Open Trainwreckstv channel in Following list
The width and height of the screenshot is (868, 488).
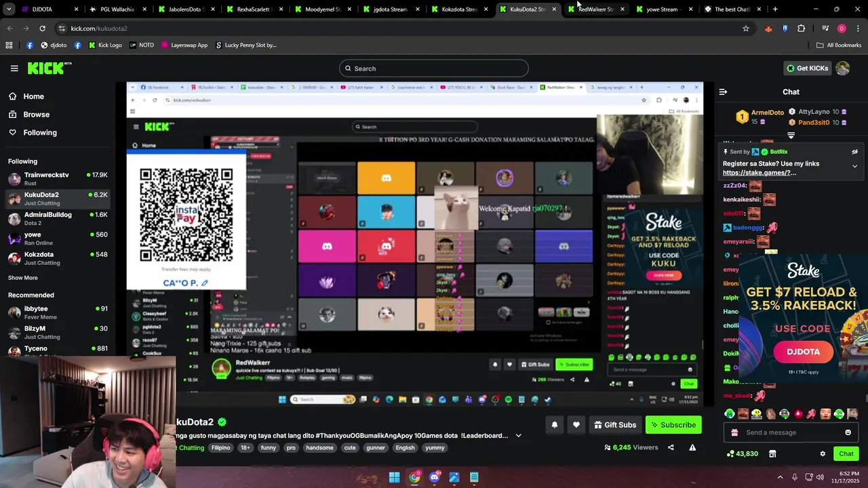pyautogui.click(x=58, y=179)
